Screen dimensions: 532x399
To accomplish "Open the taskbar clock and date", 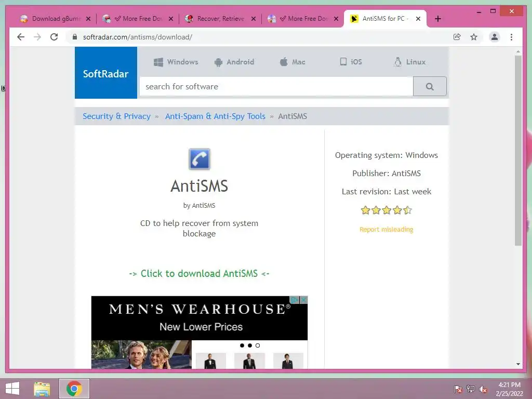I will pyautogui.click(x=509, y=389).
